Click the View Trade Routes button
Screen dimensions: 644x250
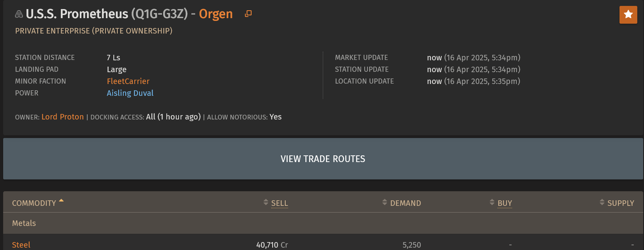(x=323, y=159)
